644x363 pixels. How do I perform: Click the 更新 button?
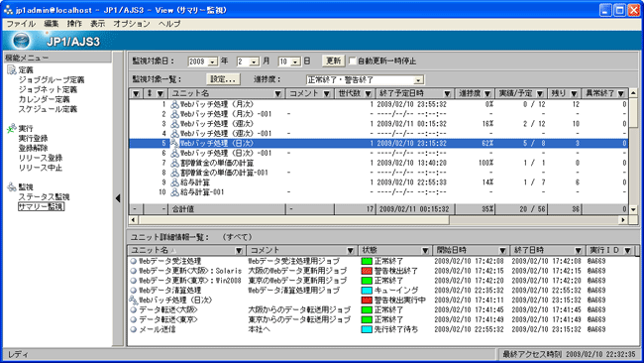pyautogui.click(x=333, y=60)
